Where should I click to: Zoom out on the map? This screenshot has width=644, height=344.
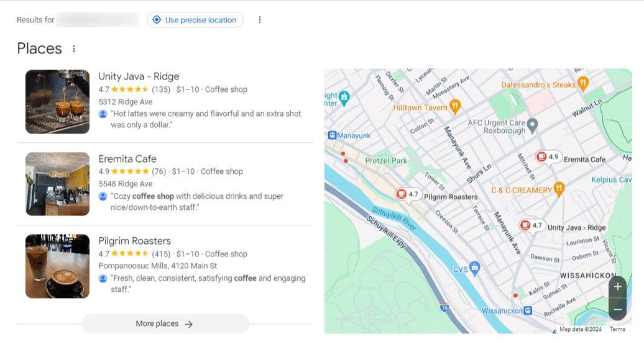click(x=617, y=309)
